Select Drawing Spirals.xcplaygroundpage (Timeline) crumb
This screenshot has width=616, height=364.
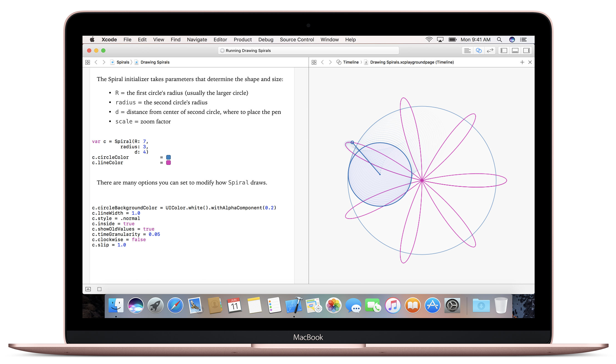(409, 62)
